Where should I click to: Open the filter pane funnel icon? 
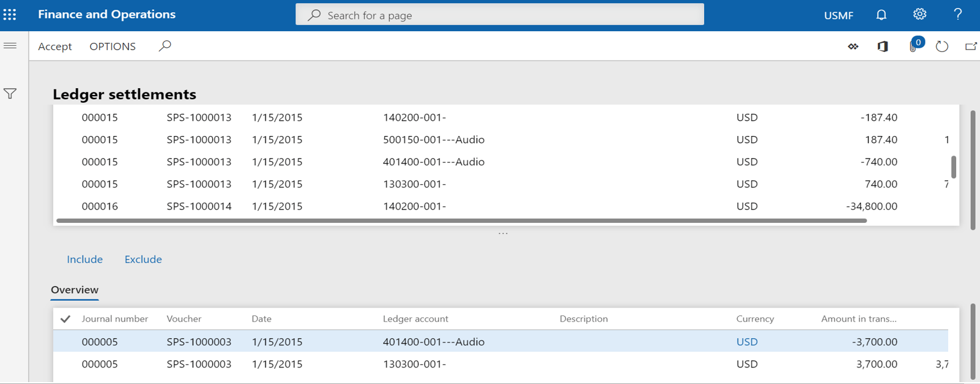[x=10, y=94]
